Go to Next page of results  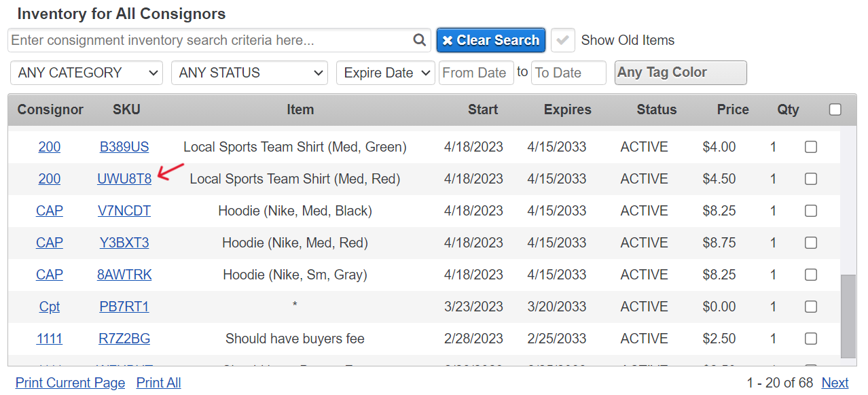pyautogui.click(x=835, y=383)
